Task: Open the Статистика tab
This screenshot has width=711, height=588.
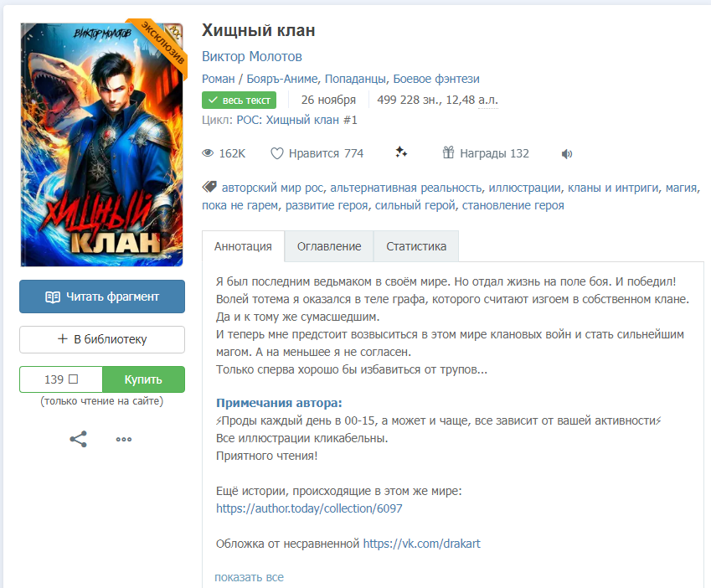Action: (x=416, y=246)
